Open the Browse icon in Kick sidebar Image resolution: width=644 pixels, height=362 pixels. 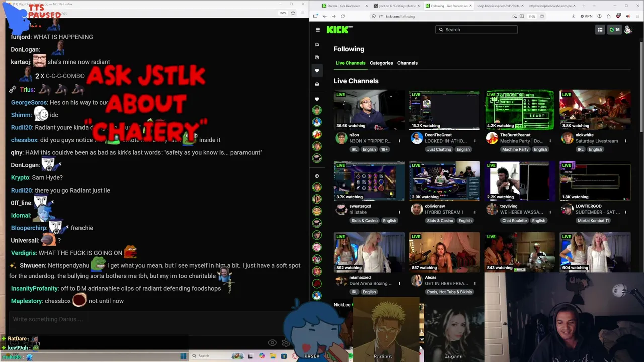tap(317, 57)
